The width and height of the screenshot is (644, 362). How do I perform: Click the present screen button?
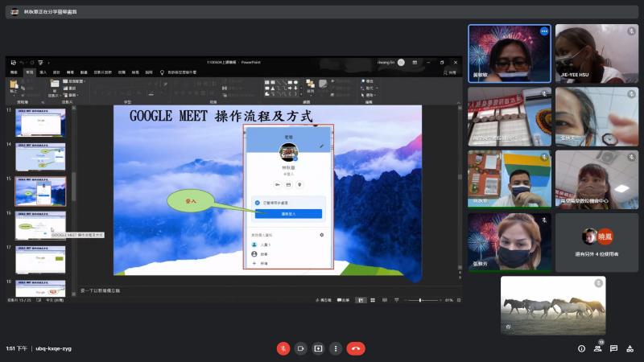tap(319, 348)
